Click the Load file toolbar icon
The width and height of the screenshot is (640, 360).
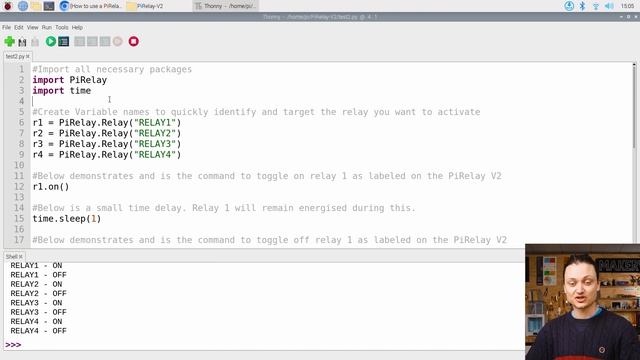[22, 42]
